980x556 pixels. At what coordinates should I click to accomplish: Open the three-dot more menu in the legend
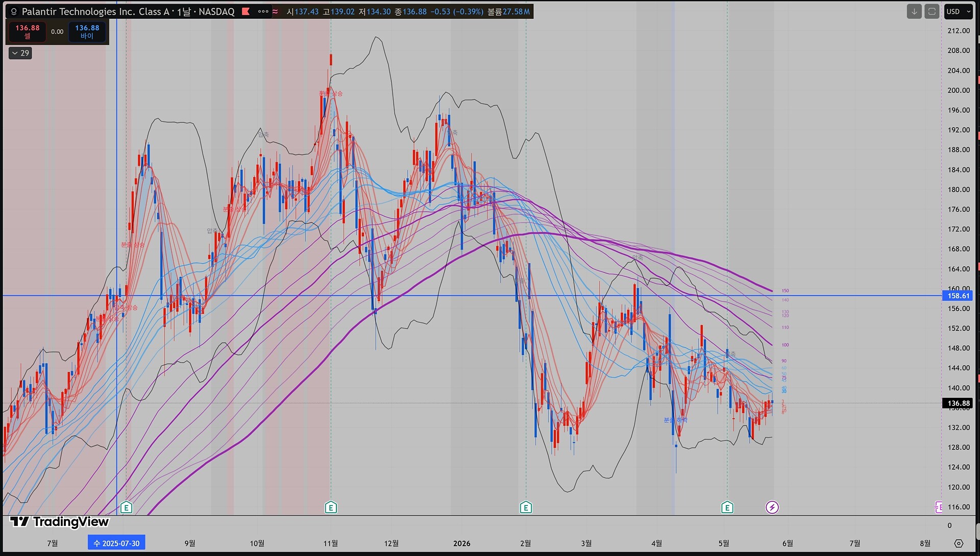(x=263, y=11)
